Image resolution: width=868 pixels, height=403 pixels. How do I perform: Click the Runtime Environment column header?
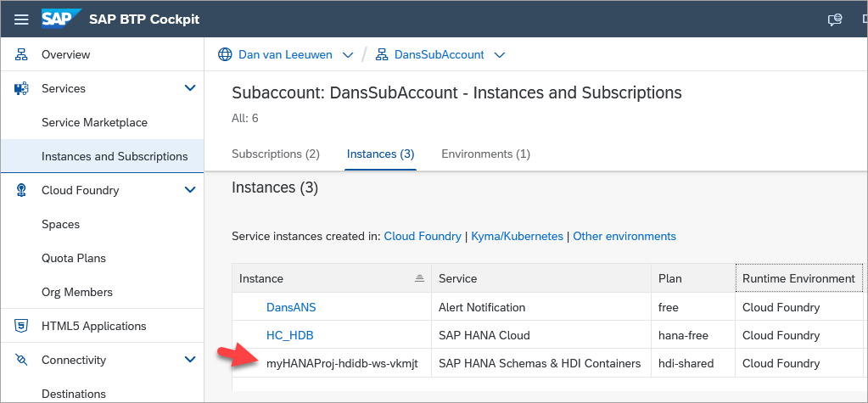coord(798,278)
